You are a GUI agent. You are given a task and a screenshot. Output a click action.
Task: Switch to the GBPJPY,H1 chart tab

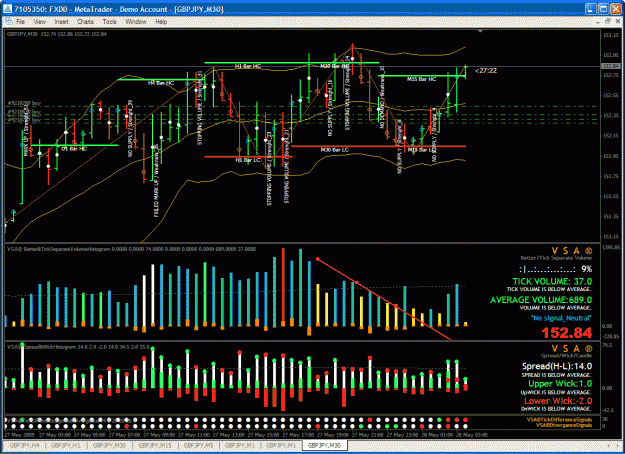pyautogui.click(x=67, y=445)
